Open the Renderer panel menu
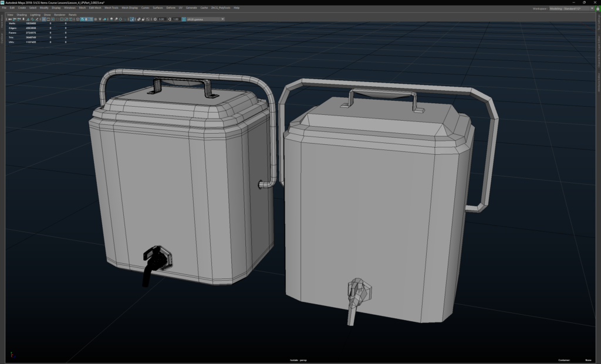The image size is (601, 364). click(x=60, y=15)
